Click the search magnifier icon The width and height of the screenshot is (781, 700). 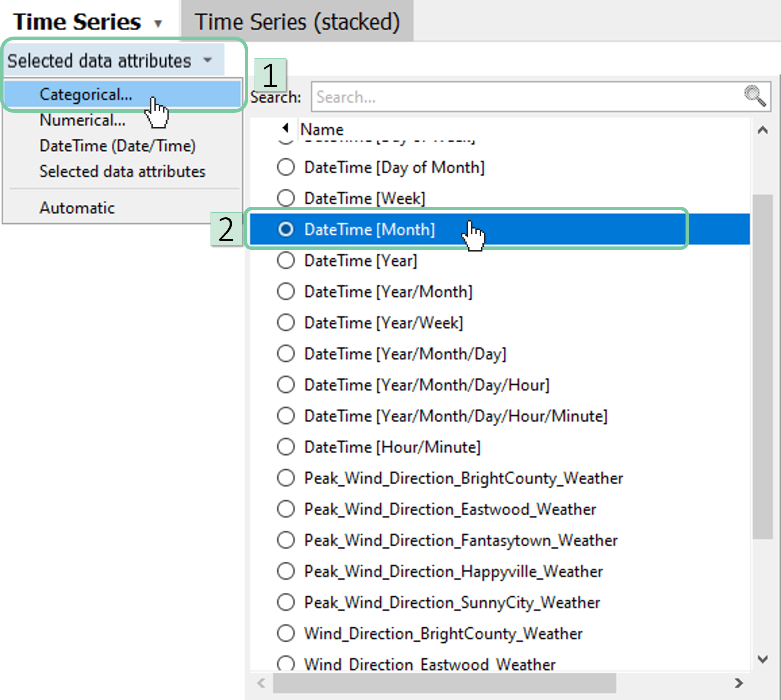tap(755, 96)
